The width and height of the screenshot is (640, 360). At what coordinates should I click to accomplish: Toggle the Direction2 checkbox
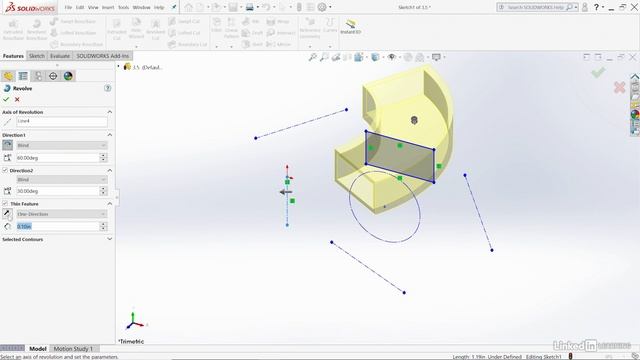[x=5, y=170]
